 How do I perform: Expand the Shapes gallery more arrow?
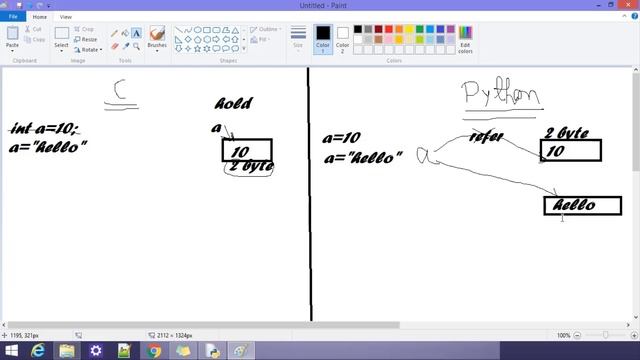pyautogui.click(x=244, y=49)
